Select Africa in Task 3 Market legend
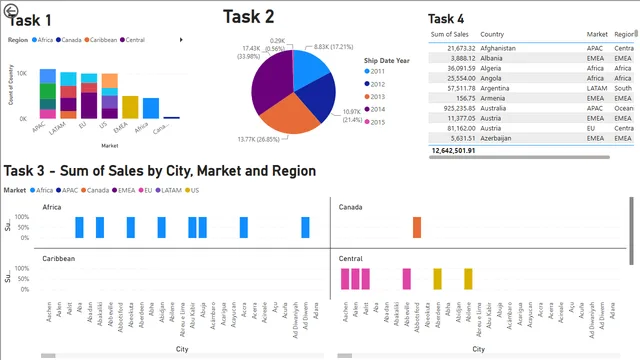This screenshot has height=360, width=640. pyautogui.click(x=41, y=190)
